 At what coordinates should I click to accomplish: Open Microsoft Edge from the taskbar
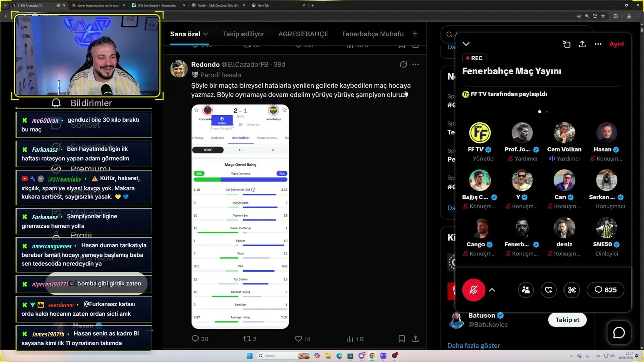(x=339, y=356)
